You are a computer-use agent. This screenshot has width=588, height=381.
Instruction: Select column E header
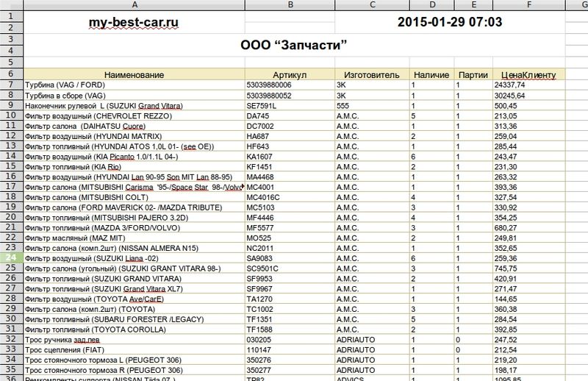click(473, 5)
